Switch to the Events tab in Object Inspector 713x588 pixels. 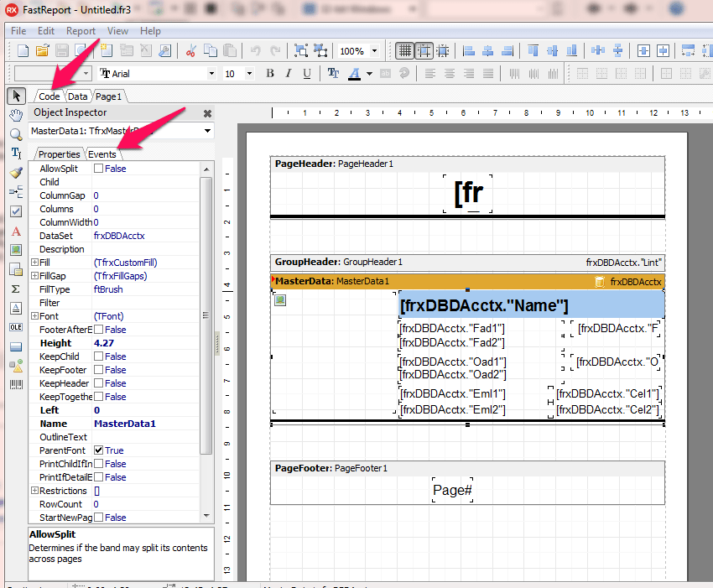(x=102, y=154)
